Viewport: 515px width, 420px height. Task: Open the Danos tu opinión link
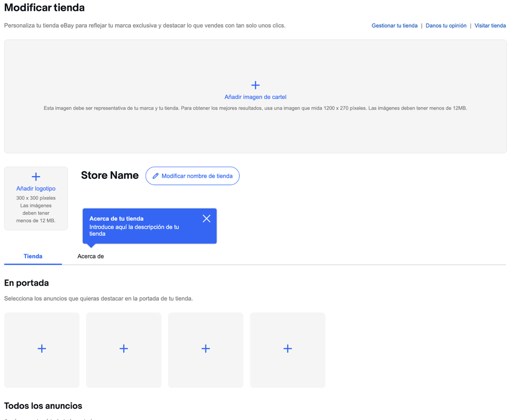click(x=446, y=26)
